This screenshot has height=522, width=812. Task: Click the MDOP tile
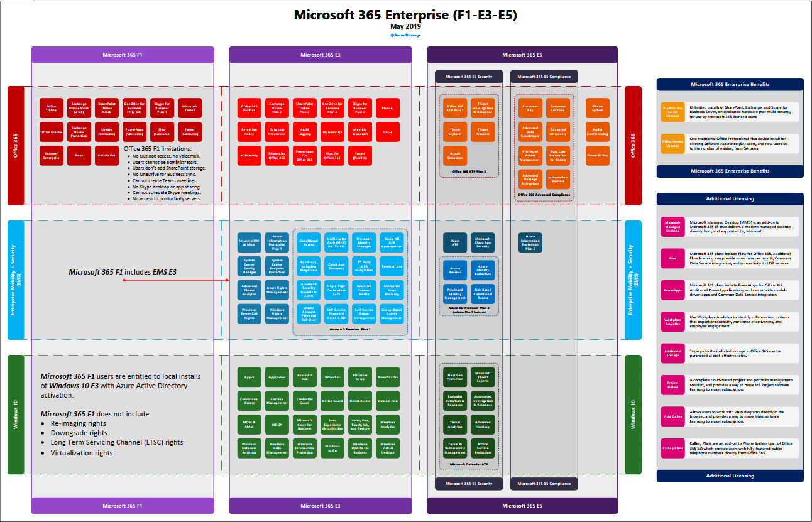pyautogui.click(x=277, y=425)
